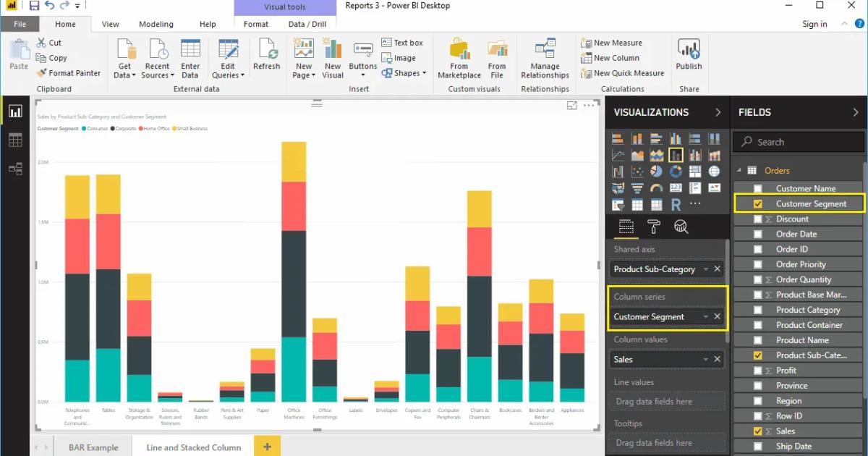Click the yellow plus to add a page
This screenshot has height=456, width=868.
tap(267, 446)
